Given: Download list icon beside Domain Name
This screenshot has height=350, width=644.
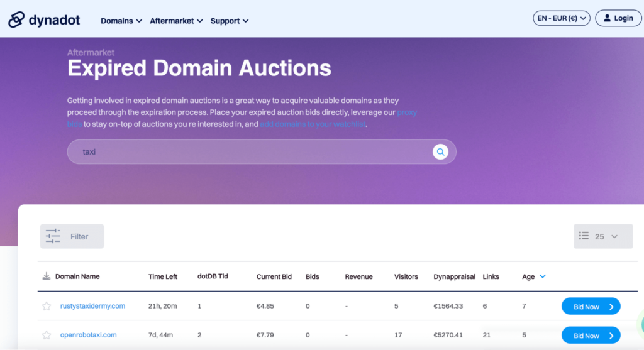Looking at the screenshot, I should point(47,276).
